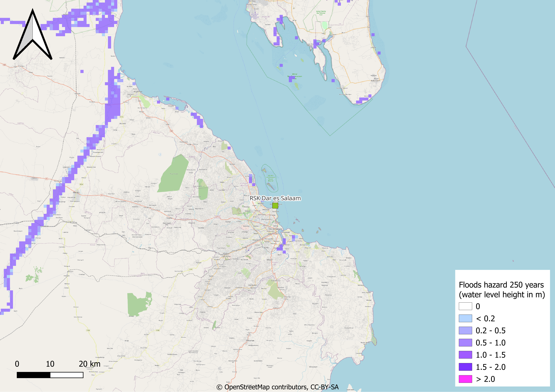Click the '0' label above the scale bar
Viewport: 555px width, 392px height.
[17, 364]
